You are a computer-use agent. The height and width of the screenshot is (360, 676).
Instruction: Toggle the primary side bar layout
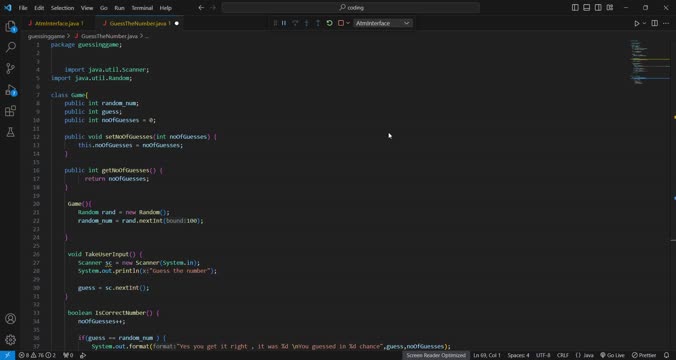tap(575, 8)
